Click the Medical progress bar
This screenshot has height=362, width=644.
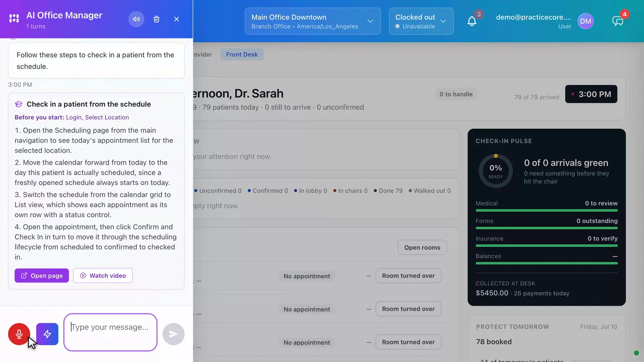tap(547, 210)
